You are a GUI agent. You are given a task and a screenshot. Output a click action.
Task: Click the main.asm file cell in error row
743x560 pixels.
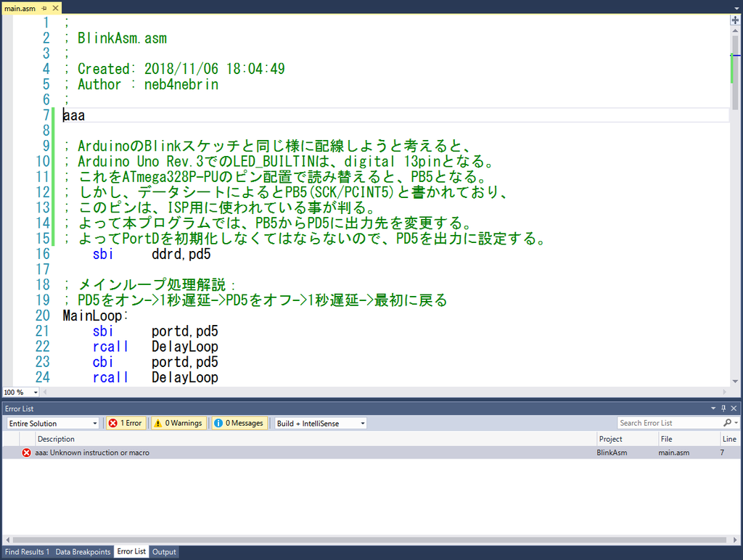[x=674, y=453]
